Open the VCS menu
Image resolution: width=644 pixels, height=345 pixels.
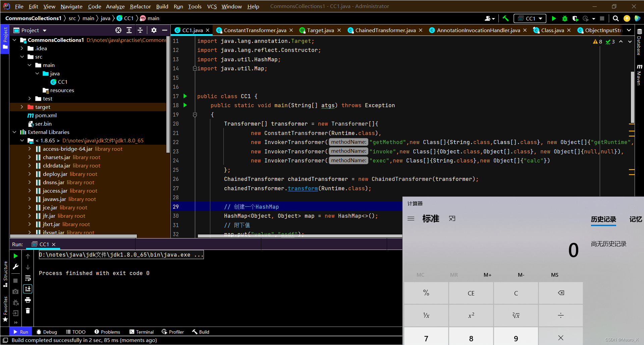(x=212, y=6)
